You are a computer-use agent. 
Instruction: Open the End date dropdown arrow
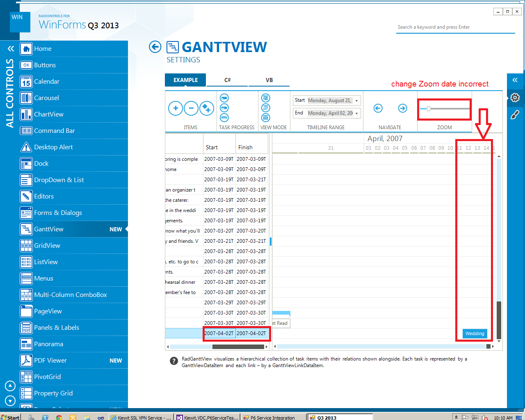356,113
